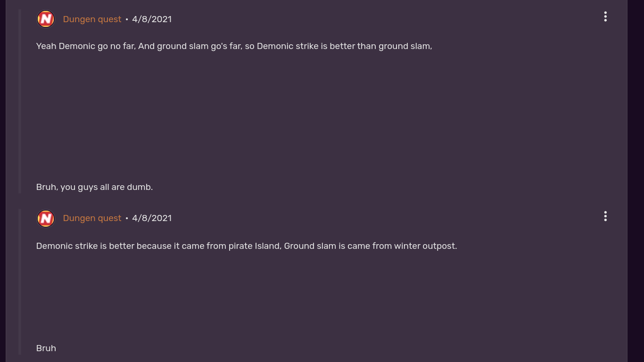Click the Dungen quest avatar on first comment
The height and width of the screenshot is (362, 644).
tap(45, 19)
